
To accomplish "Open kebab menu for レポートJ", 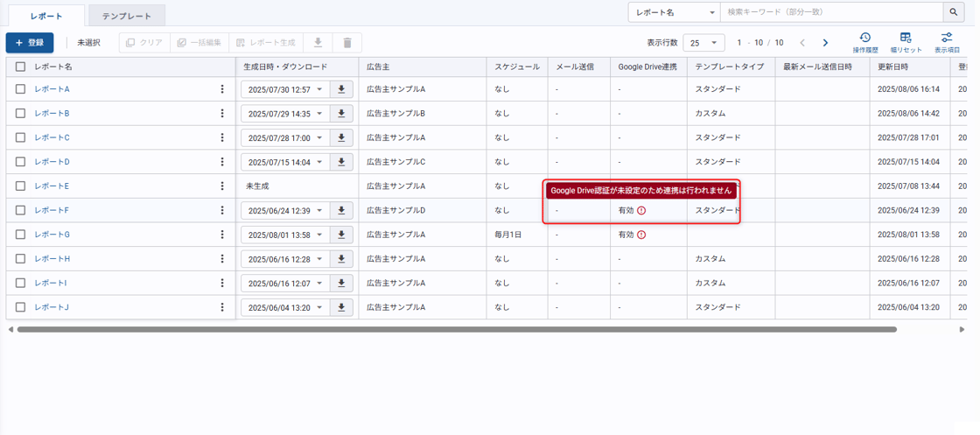I will click(x=222, y=307).
